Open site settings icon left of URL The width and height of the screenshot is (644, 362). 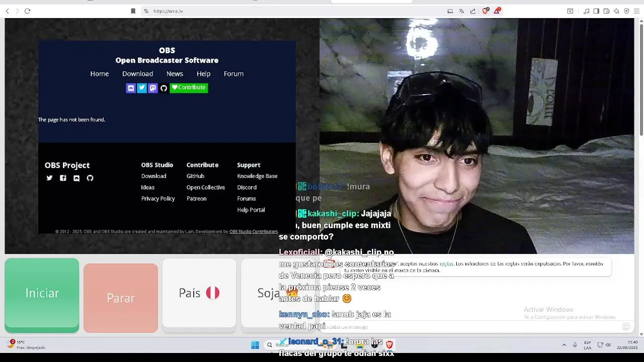[146, 11]
